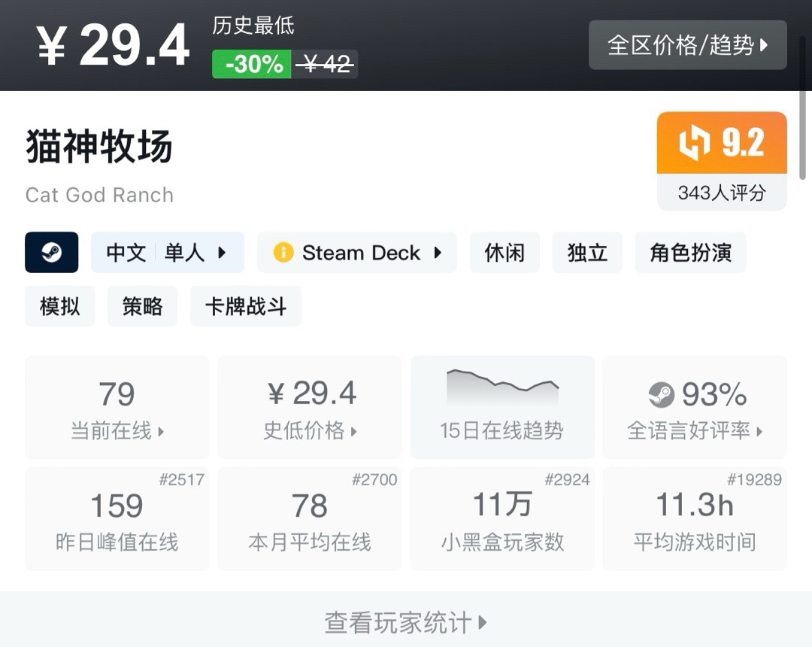812x647 pixels.
Task: Open the 角色扮演 tag
Action: pos(690,252)
